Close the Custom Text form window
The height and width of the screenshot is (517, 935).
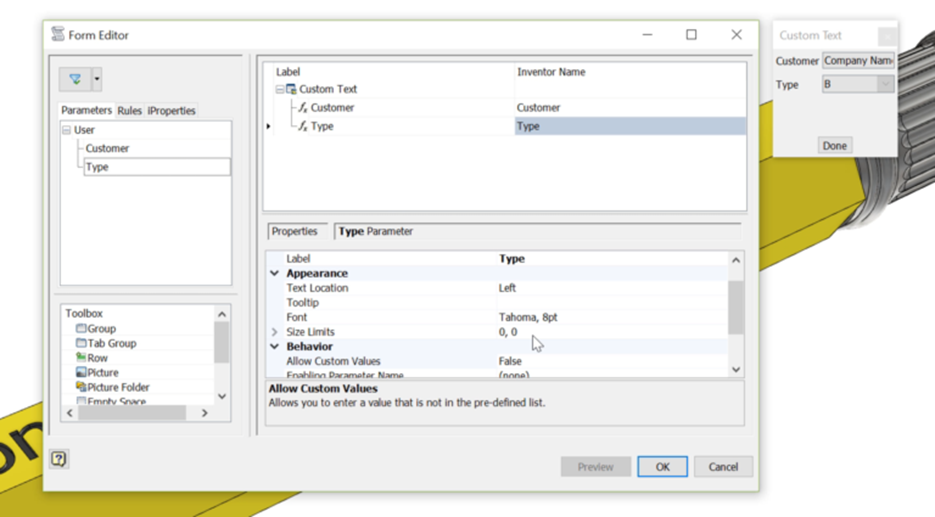click(x=887, y=36)
